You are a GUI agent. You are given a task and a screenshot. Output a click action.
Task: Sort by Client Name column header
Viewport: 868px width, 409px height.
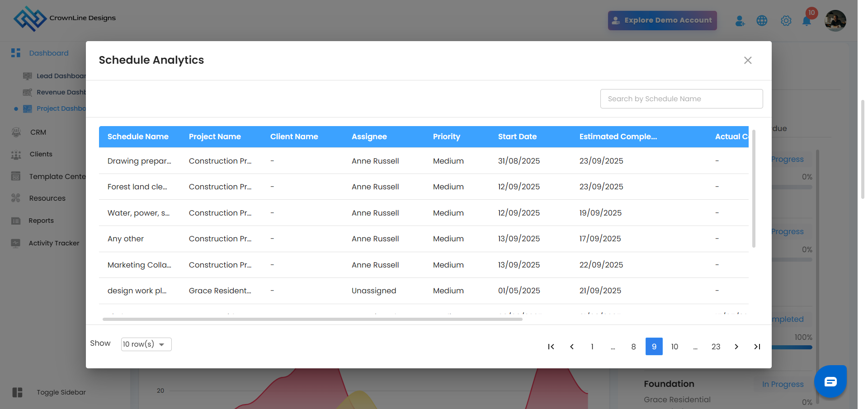[x=294, y=136]
